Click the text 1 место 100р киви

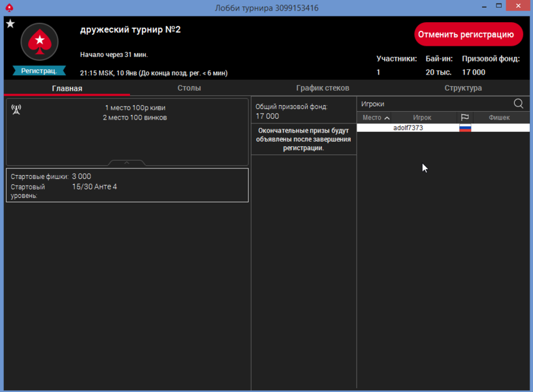135,108
